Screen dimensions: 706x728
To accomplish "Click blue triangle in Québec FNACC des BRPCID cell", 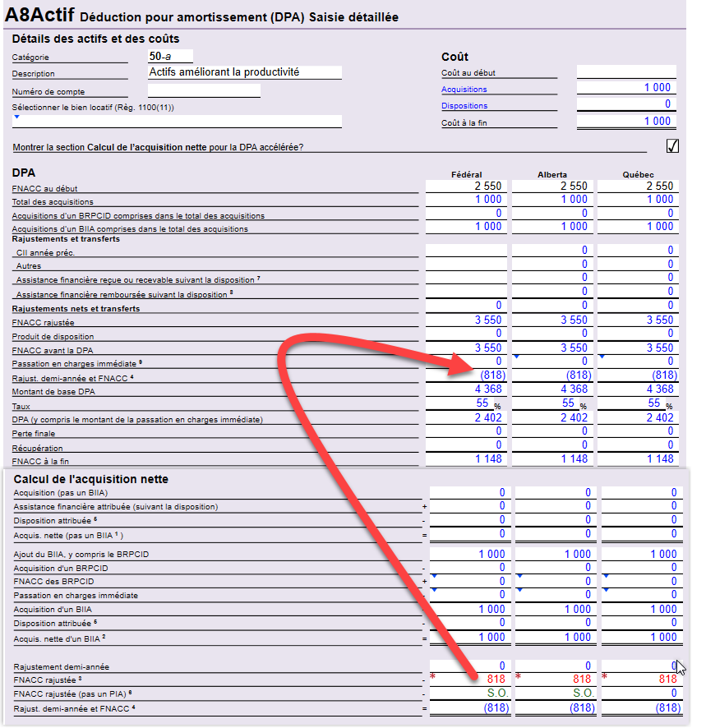I will tap(605, 576).
